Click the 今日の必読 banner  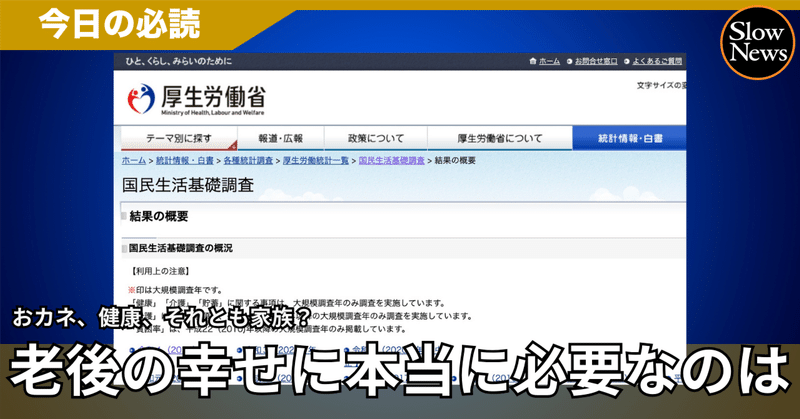(119, 25)
